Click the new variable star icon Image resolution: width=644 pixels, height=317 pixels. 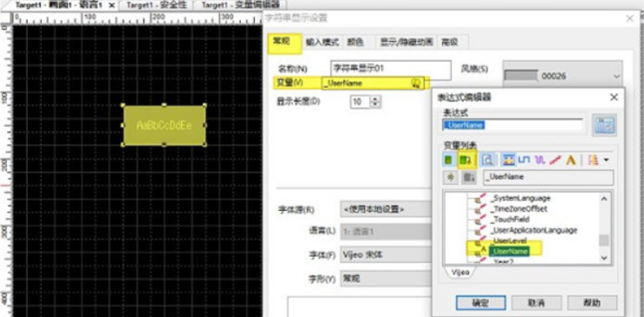451,177
